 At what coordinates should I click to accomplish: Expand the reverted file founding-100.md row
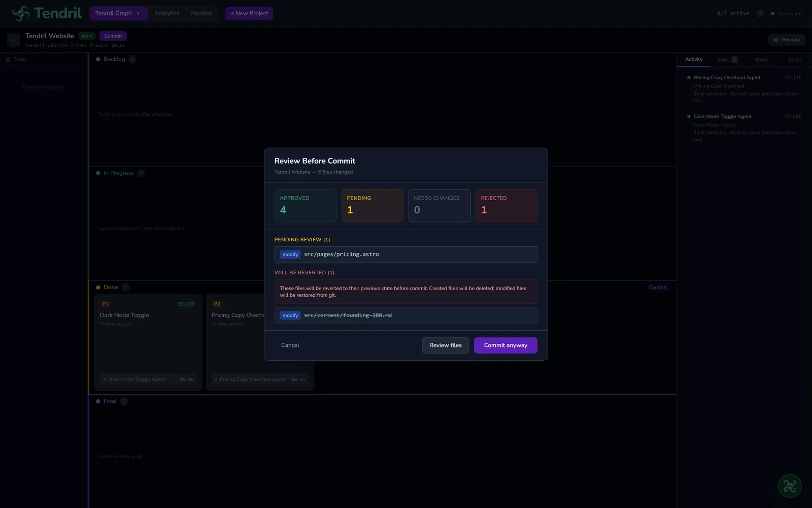coord(405,315)
